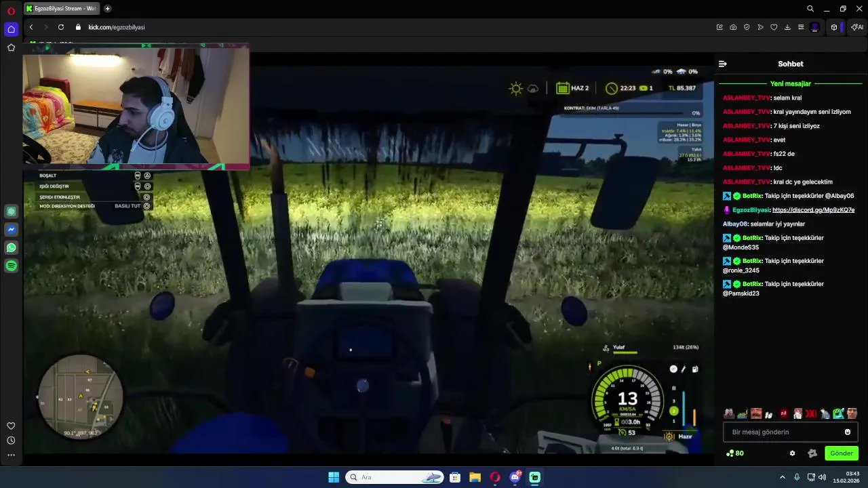The width and height of the screenshot is (868, 488).
Task: Search open tabs with magnifier icon
Action: pyautogui.click(x=810, y=9)
